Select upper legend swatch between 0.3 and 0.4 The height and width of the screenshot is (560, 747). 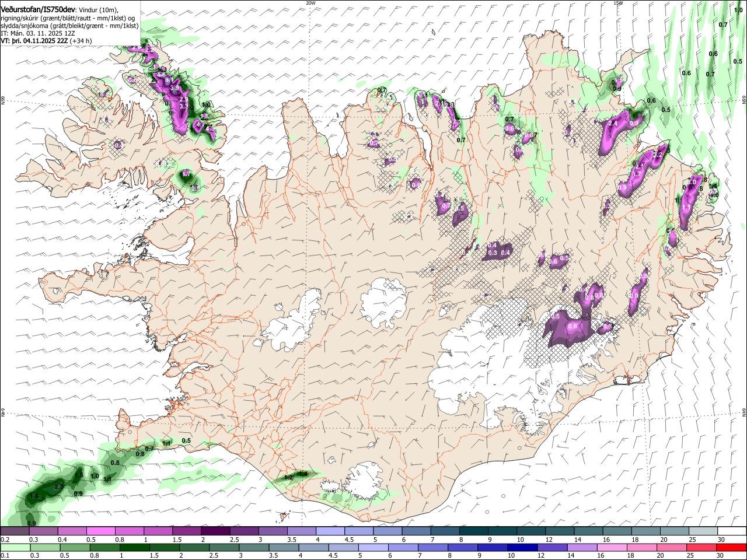(x=43, y=531)
